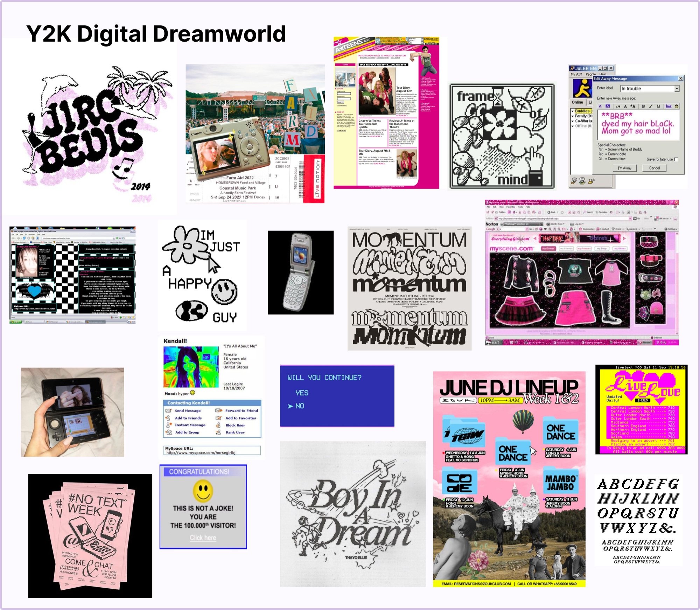The width and height of the screenshot is (700, 610).
Task: Click the Google toolbar search field in MyScene browser
Action: (x=513, y=229)
